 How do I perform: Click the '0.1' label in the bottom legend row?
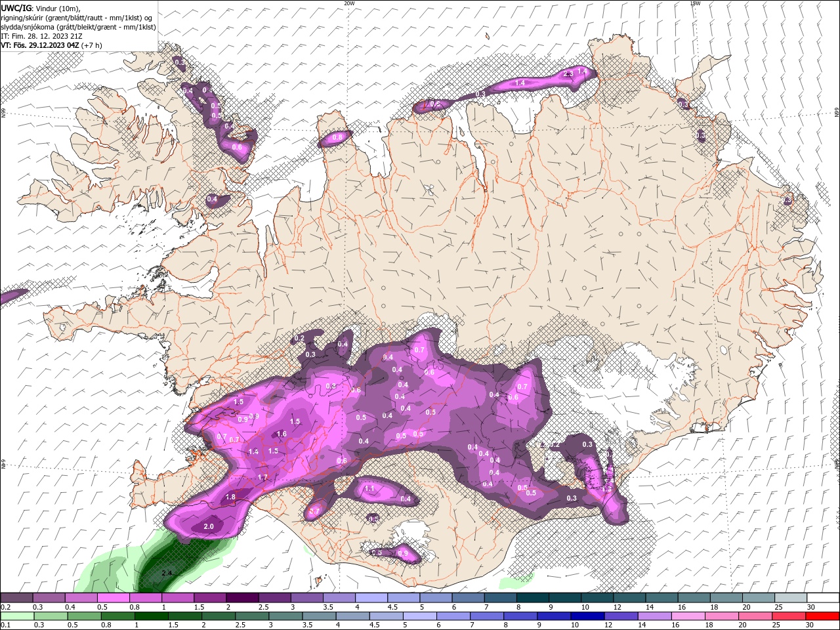point(5,625)
